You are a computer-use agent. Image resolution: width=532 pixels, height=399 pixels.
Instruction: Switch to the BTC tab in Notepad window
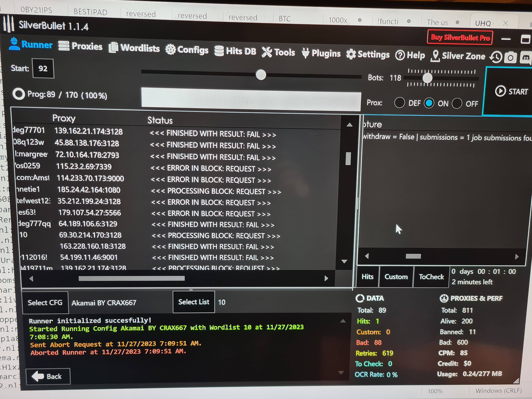point(285,18)
